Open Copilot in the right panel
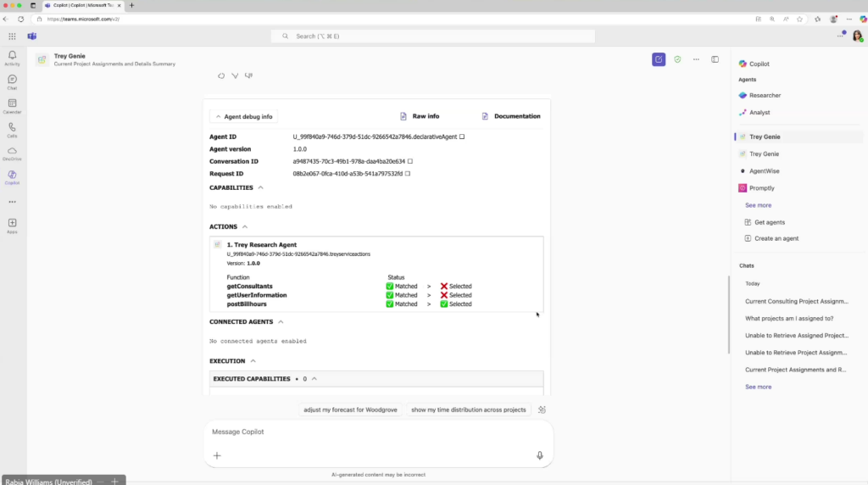 click(754, 64)
